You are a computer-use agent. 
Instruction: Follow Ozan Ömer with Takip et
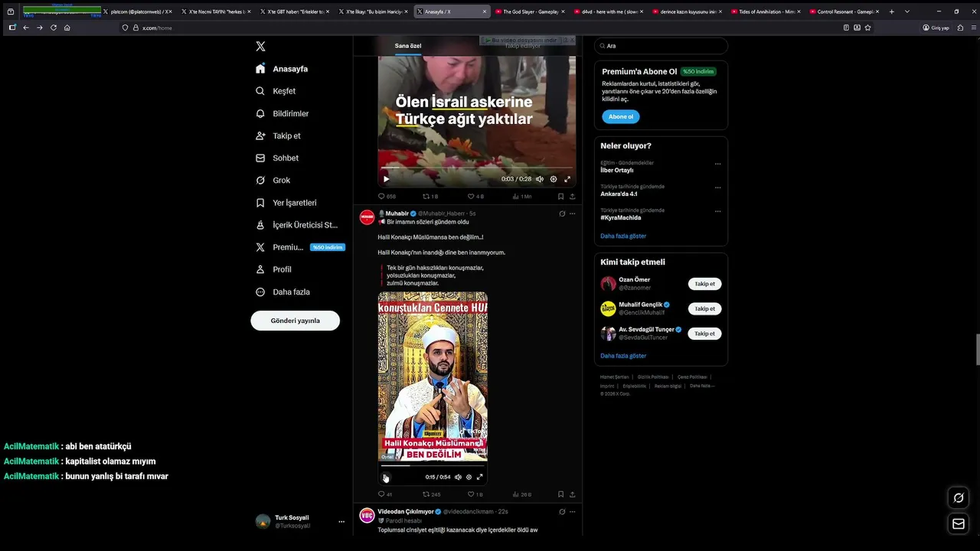[704, 284]
